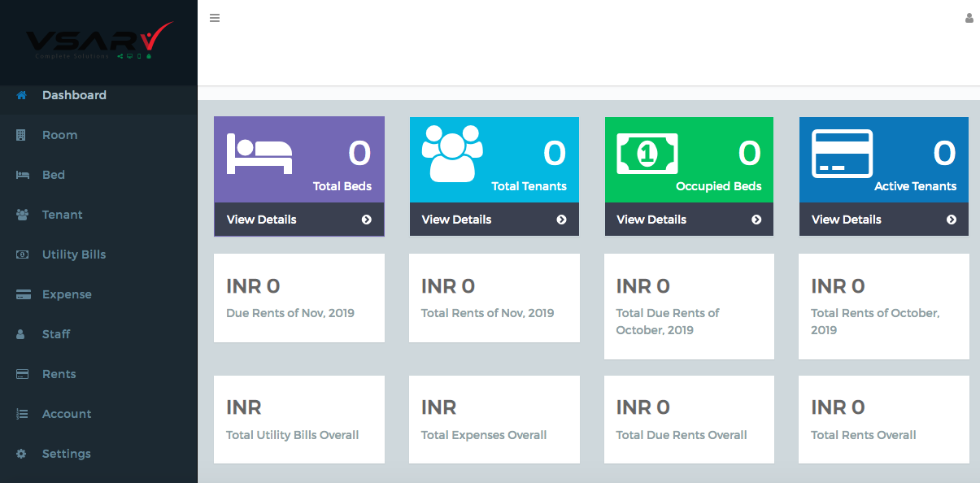Expand Total Tenants details arrow
Screen dimensions: 980x483
561,220
